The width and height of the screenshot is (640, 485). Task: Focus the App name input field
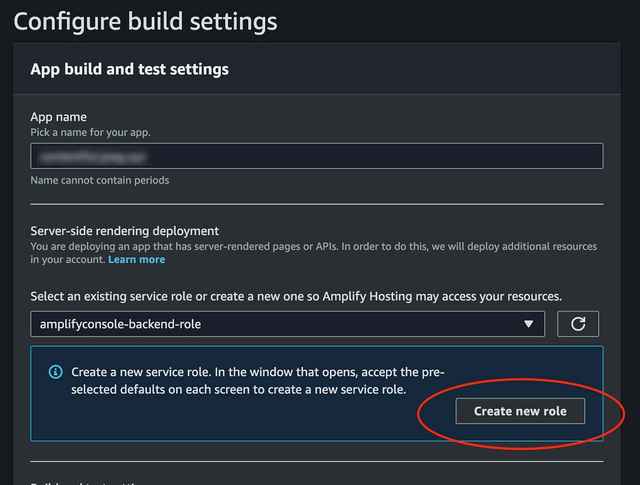[316, 156]
